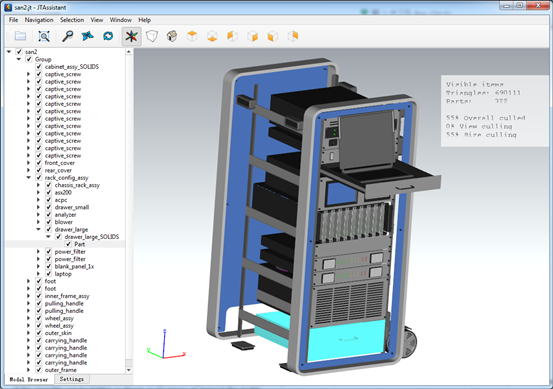The height and width of the screenshot is (389, 553).
Task: Toggle visibility checkbox for laptop
Action: click(x=49, y=274)
